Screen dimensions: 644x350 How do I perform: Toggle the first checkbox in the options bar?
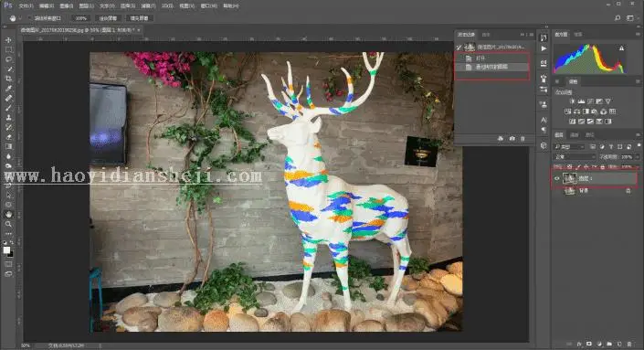(30, 18)
